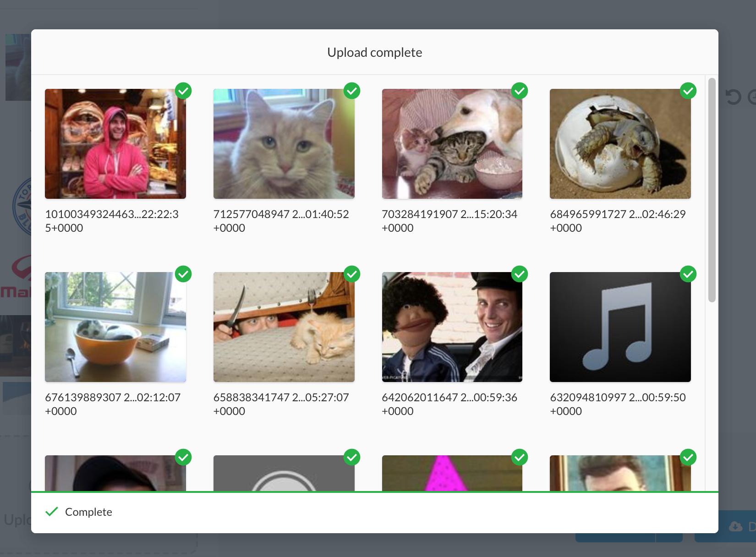Click the music note placeholder for file 632094810997
The height and width of the screenshot is (557, 756).
pyautogui.click(x=620, y=327)
